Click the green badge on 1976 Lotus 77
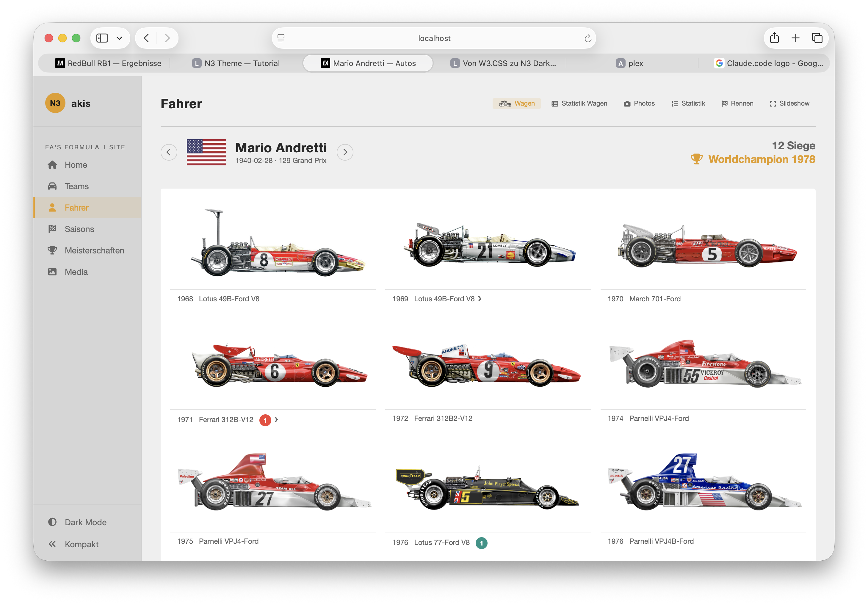The height and width of the screenshot is (605, 868). 481,543
